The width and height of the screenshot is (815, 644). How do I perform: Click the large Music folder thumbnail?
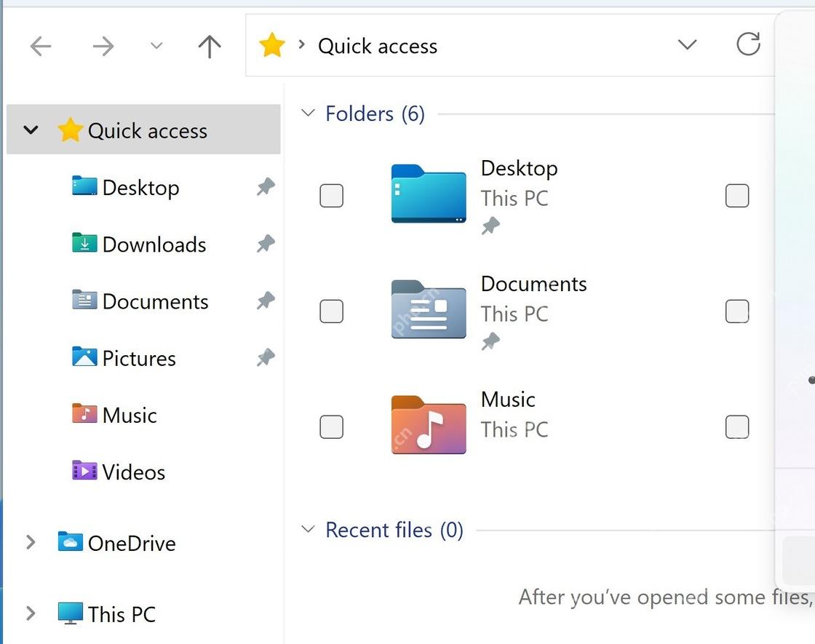click(x=429, y=425)
